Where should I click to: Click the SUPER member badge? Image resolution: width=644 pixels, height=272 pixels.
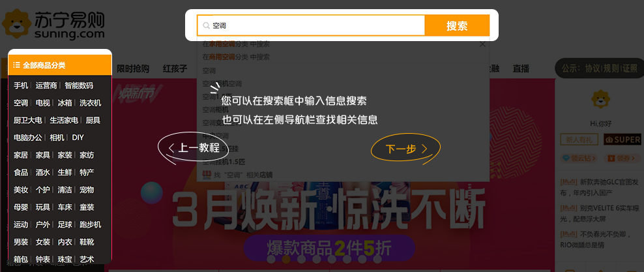coord(622,140)
